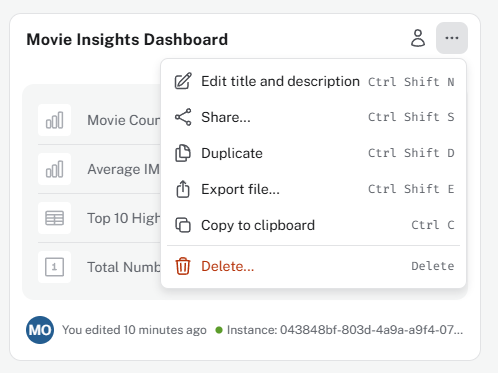Click the Instance: 043848bf-803d... text
Image resolution: width=498 pixels, height=373 pixels.
tap(345, 330)
